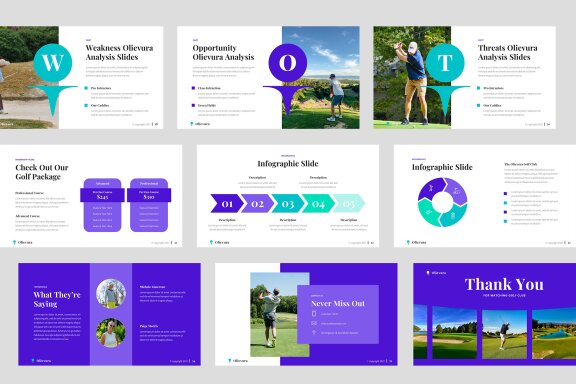This screenshot has width=576, height=384.
Task: Click the light purple portrait strip on the testimonial slide
Action: pyautogui.click(x=111, y=314)
